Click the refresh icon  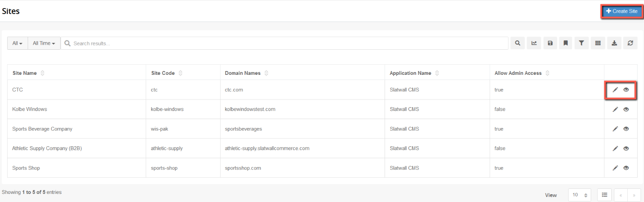pos(630,43)
